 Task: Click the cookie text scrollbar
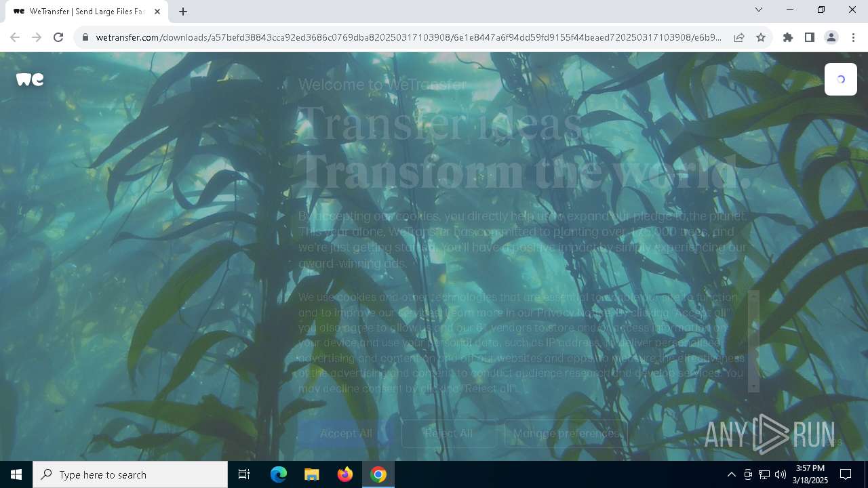point(753,341)
